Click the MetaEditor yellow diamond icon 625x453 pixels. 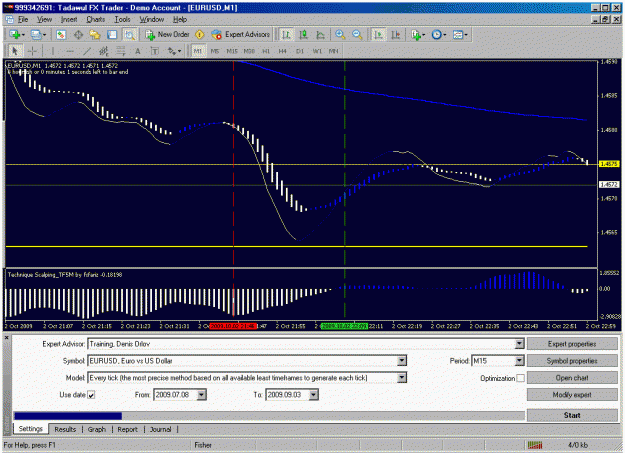coord(199,35)
